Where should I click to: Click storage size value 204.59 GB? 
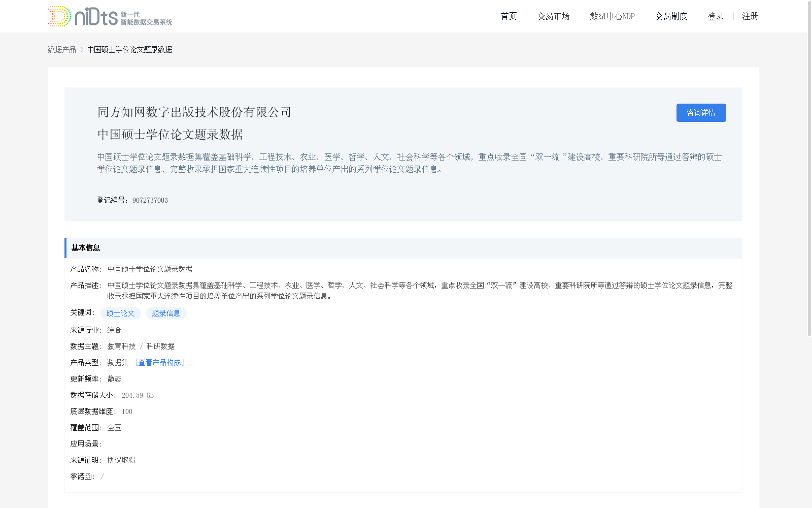pyautogui.click(x=138, y=395)
